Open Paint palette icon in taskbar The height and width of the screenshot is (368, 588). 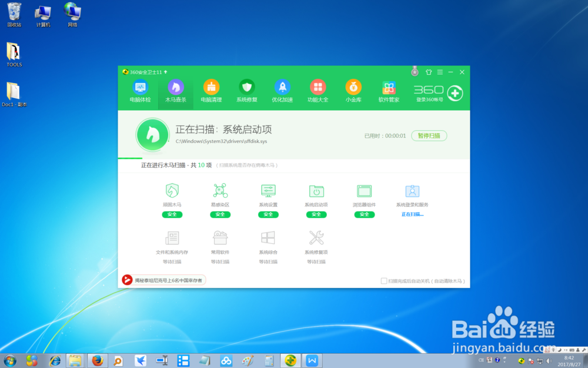tap(248, 362)
